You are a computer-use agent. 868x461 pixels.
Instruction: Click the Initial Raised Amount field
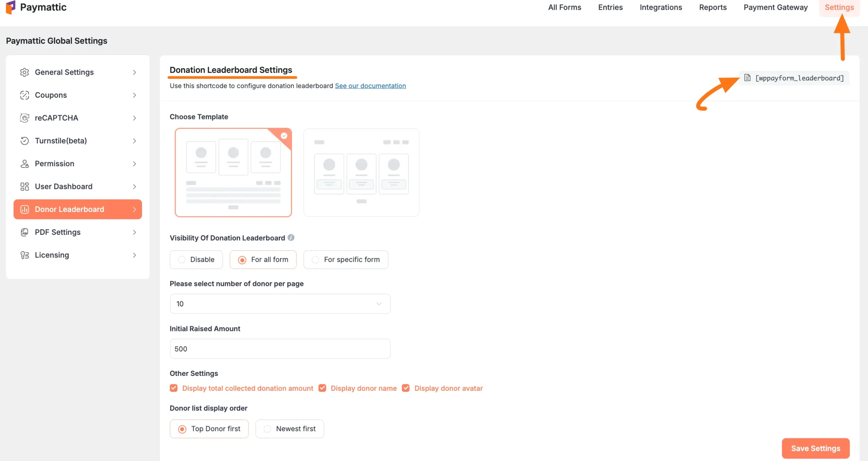pyautogui.click(x=280, y=349)
